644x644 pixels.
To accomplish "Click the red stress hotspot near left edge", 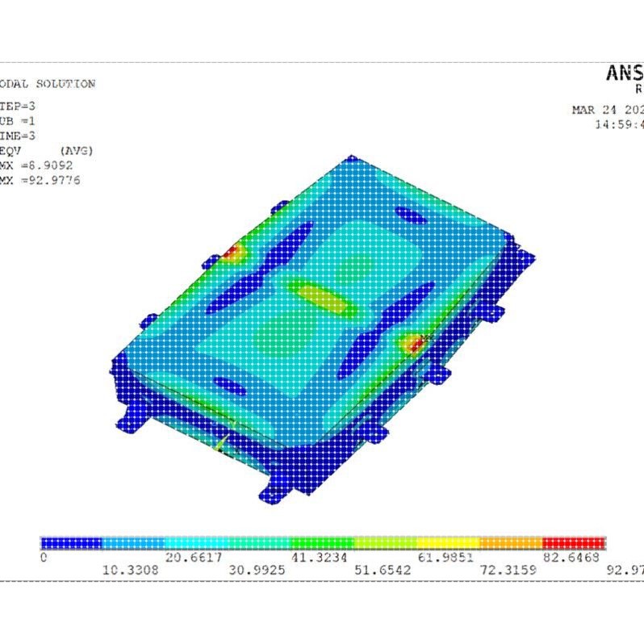I will [231, 252].
